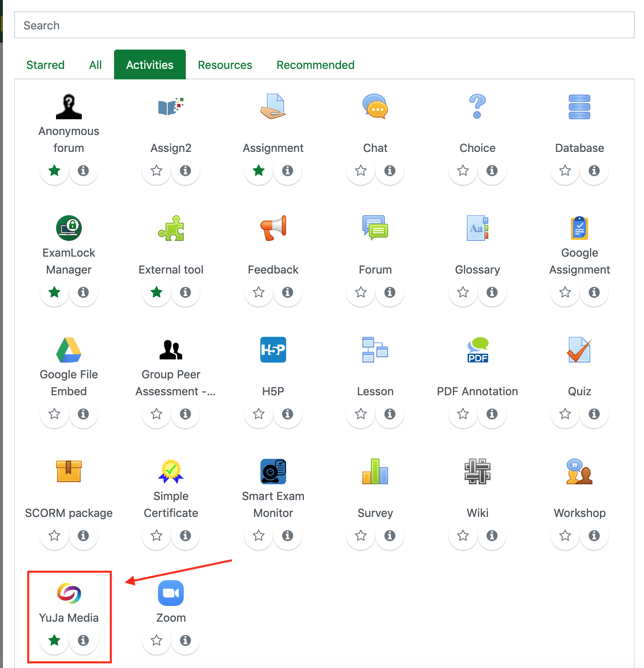Add a Quiz activity via its icon
This screenshot has width=644, height=668.
click(579, 350)
